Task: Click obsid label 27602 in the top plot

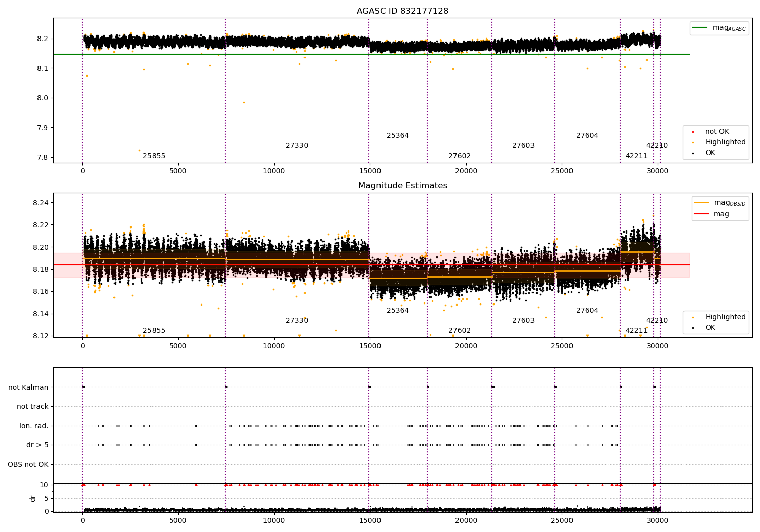Action: [460, 156]
